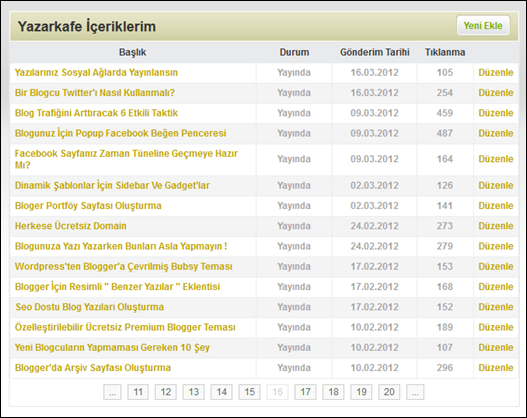Click the Yazarkafe İçeriklerim panel title
Screen dimensions: 527x418
(x=87, y=26)
